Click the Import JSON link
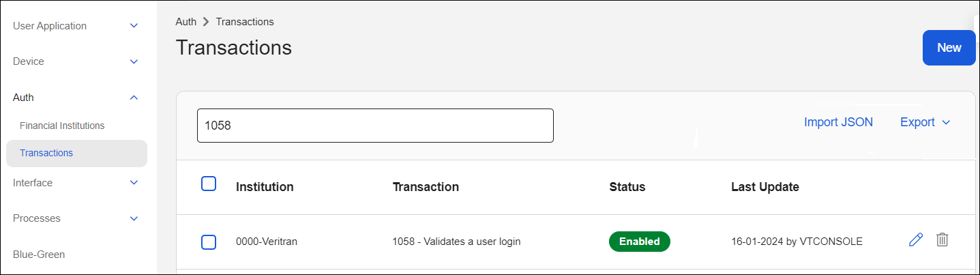The height and width of the screenshot is (275, 980). [x=838, y=122]
